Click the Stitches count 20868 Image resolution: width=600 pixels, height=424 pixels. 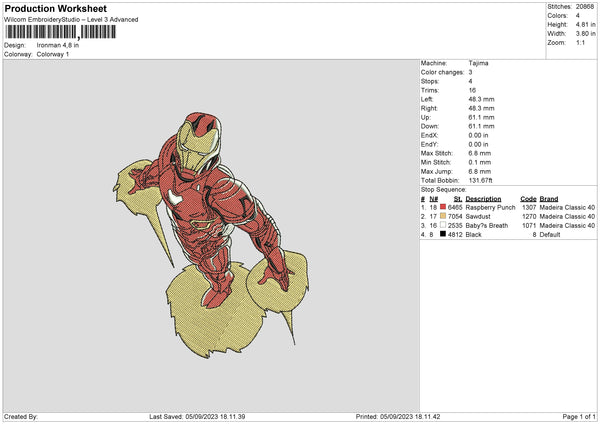586,6
